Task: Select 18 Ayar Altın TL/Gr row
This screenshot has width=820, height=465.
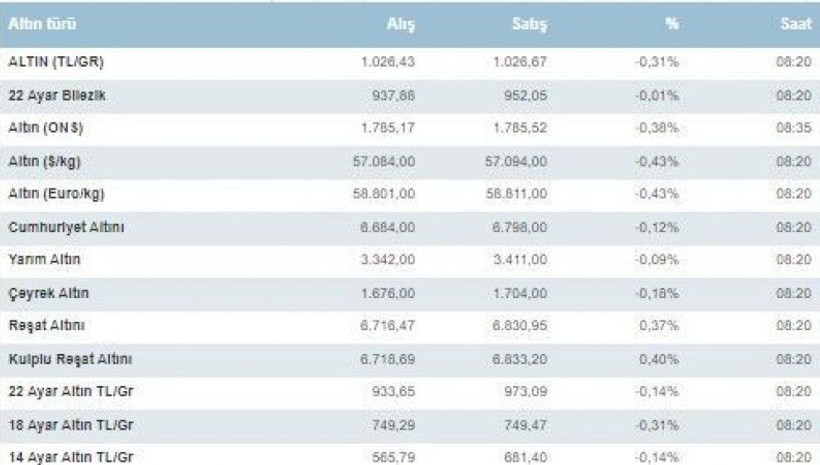Action: [70, 424]
